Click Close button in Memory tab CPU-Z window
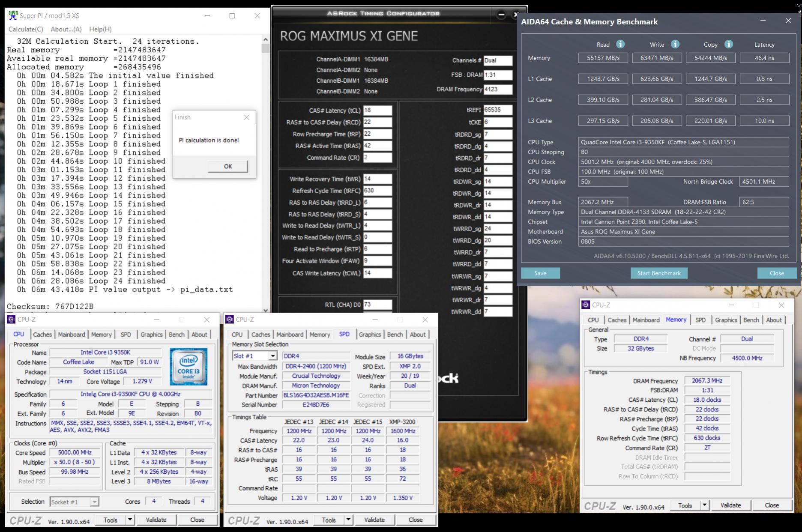This screenshot has width=802, height=532. (x=772, y=505)
